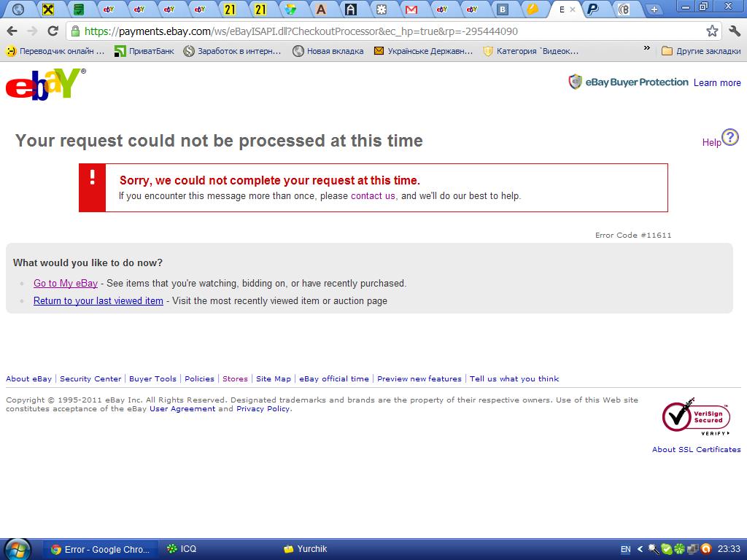747x560 pixels.
Task: Bookmark this page with the star icon
Action: [x=712, y=31]
